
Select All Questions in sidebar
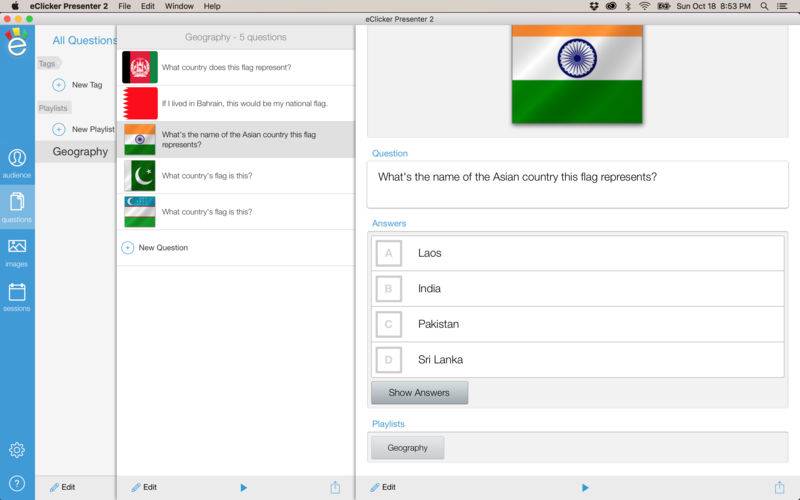[85, 40]
